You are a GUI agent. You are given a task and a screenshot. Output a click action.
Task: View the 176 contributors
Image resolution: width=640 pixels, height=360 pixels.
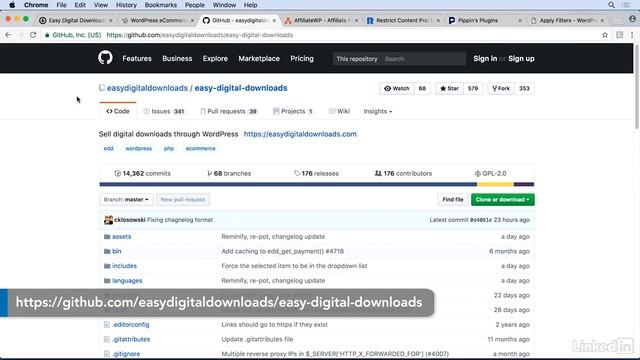coord(403,173)
